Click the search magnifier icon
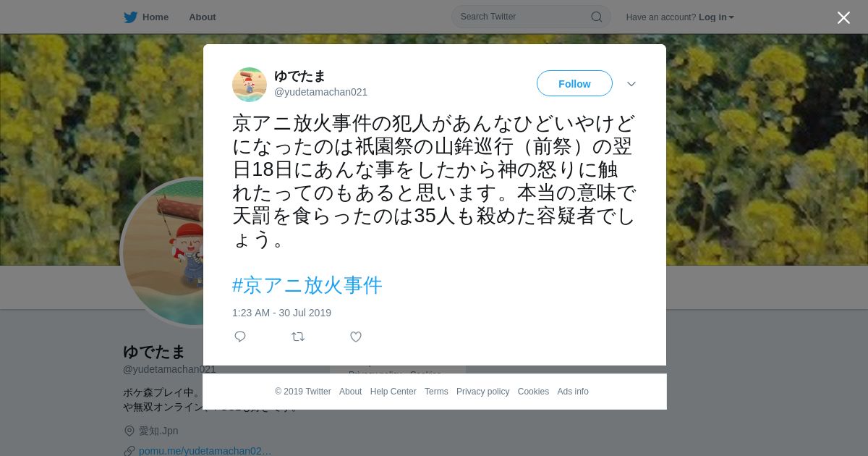The height and width of the screenshot is (456, 868). click(x=597, y=17)
